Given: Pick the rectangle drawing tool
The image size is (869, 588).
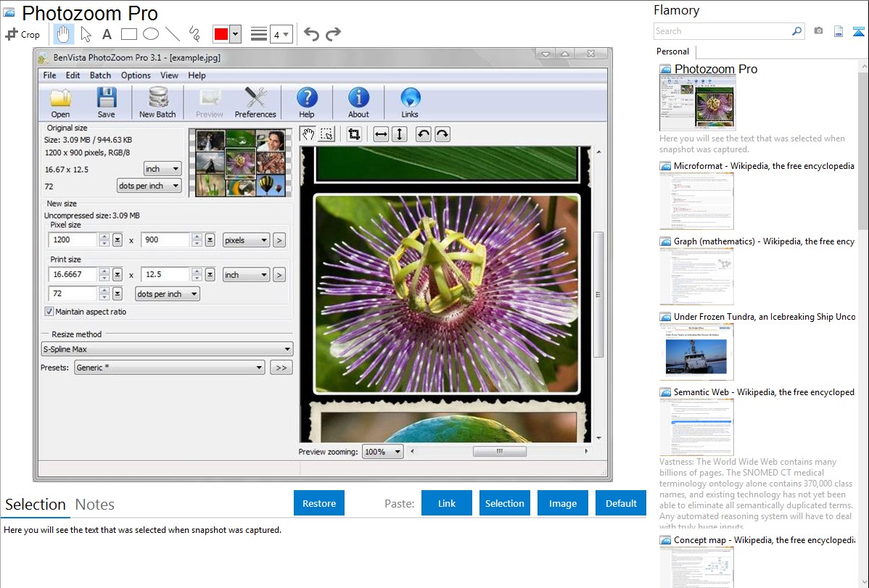Looking at the screenshot, I should pyautogui.click(x=128, y=34).
